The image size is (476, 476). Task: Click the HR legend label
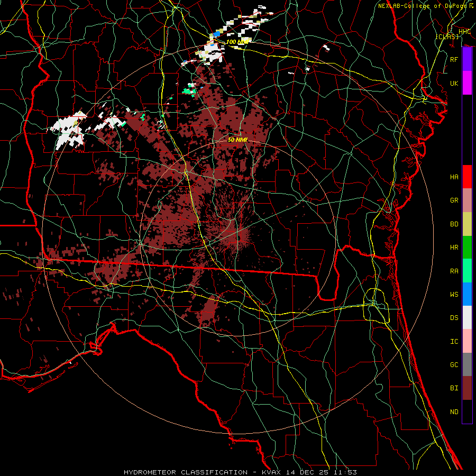(x=454, y=248)
